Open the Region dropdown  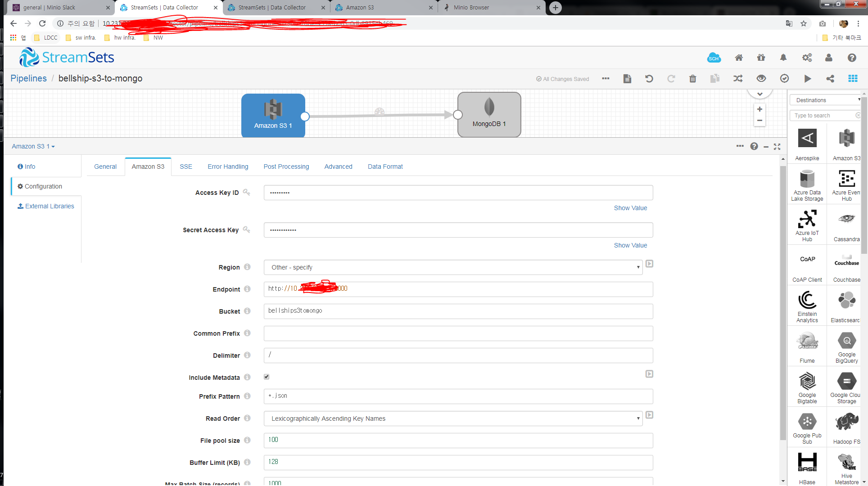[x=638, y=267]
